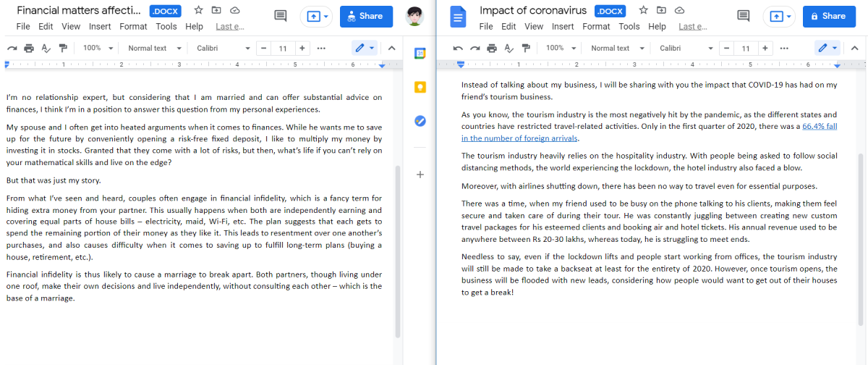Star the Financial matters document
The width and height of the screenshot is (868, 365).
198,11
